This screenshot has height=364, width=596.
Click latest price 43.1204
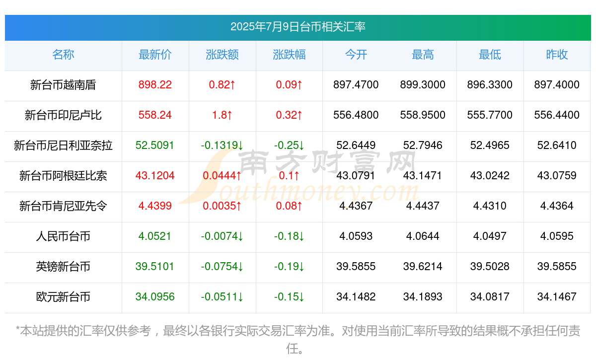(x=155, y=176)
